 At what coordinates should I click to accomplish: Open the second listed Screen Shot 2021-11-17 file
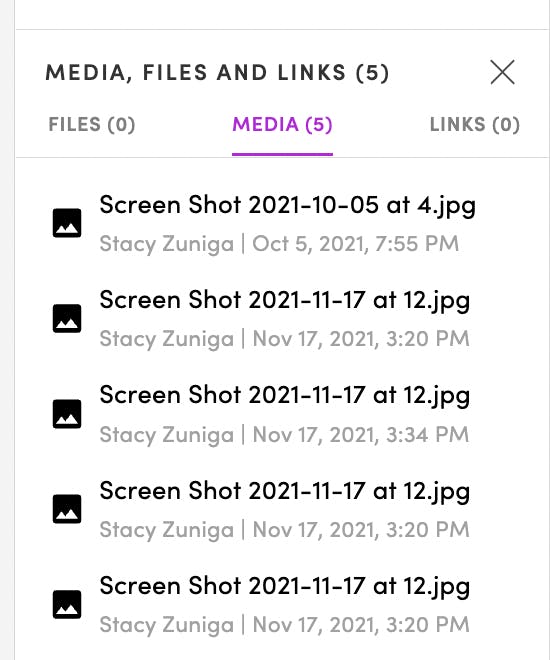[x=284, y=301]
